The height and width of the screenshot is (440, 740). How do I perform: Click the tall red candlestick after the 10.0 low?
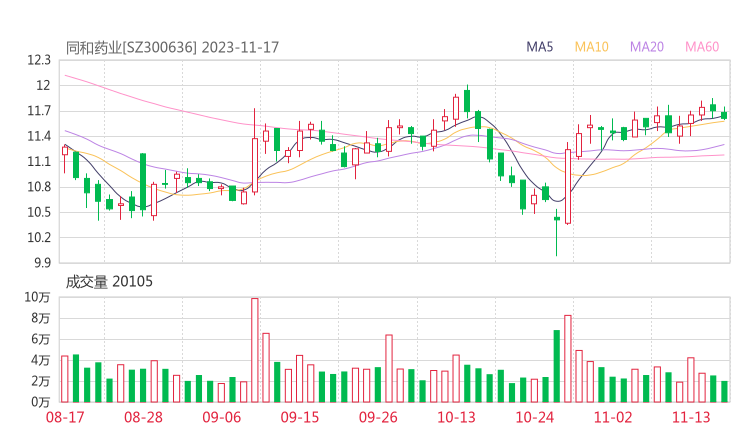click(x=568, y=186)
